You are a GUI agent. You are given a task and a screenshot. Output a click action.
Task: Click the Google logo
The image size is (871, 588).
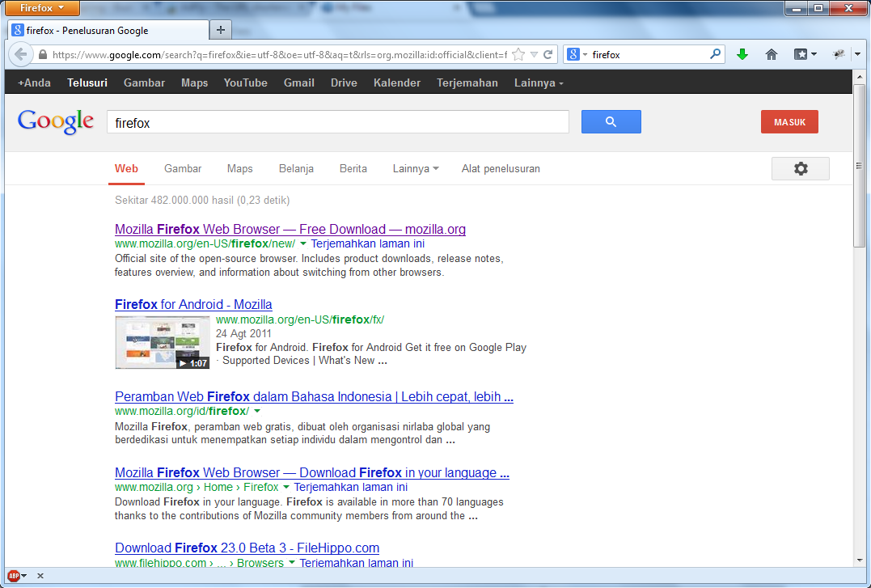point(56,121)
